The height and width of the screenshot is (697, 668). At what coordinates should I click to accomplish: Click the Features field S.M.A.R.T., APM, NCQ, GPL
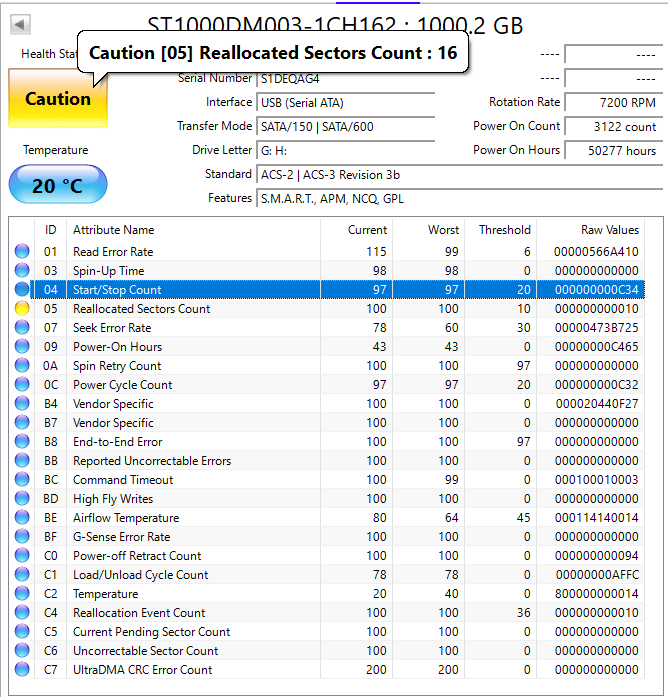460,199
